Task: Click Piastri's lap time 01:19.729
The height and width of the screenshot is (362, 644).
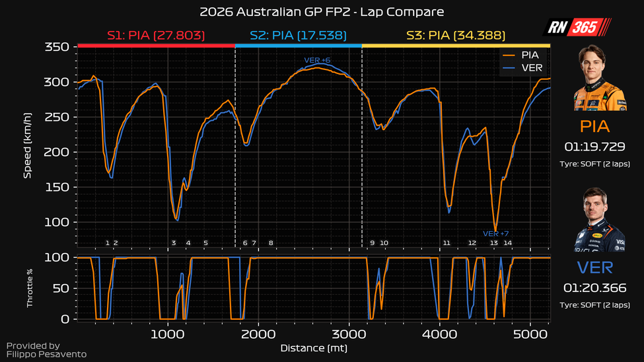Action: (x=594, y=145)
